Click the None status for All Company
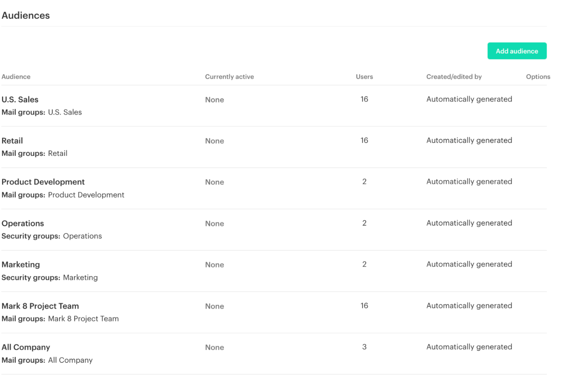This screenshot has height=392, width=564. point(214,347)
